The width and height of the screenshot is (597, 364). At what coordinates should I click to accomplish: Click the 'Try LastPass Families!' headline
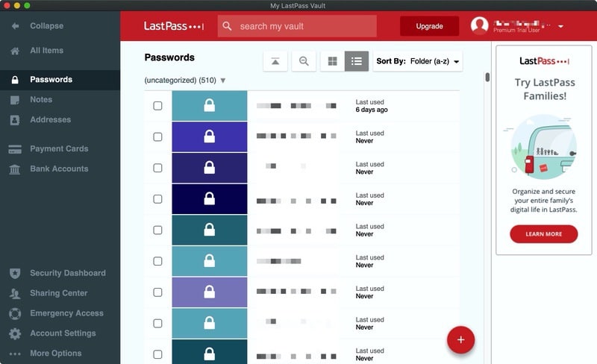click(545, 89)
